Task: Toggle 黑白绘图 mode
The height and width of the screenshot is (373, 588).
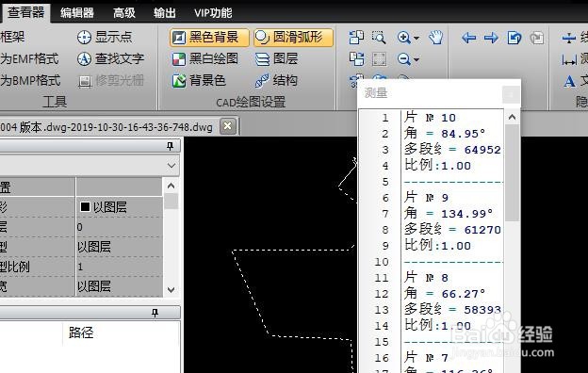Action: click(x=205, y=58)
